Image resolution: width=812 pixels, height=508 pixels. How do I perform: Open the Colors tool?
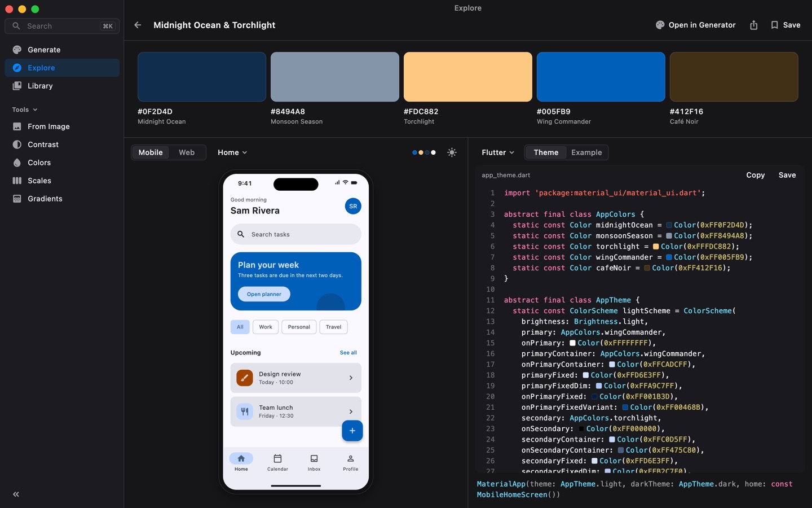[x=62, y=163]
